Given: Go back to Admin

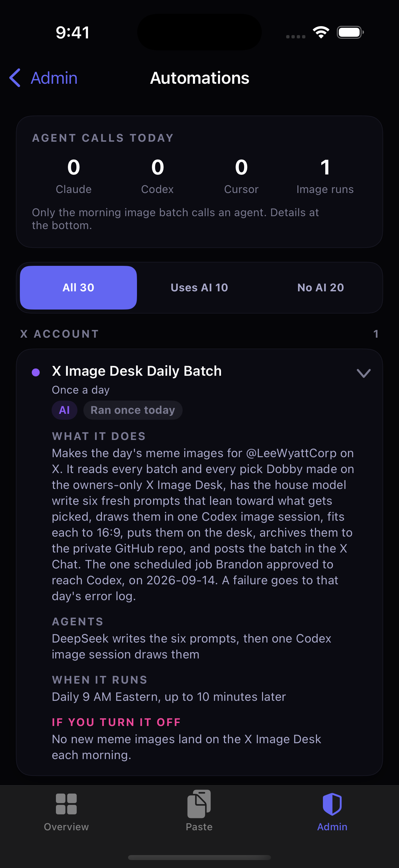Looking at the screenshot, I should click(54, 78).
